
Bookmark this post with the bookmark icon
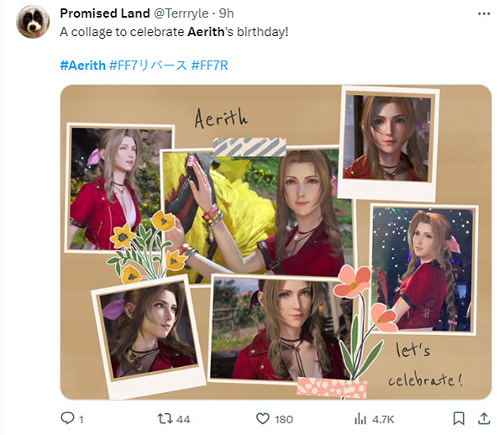(459, 418)
